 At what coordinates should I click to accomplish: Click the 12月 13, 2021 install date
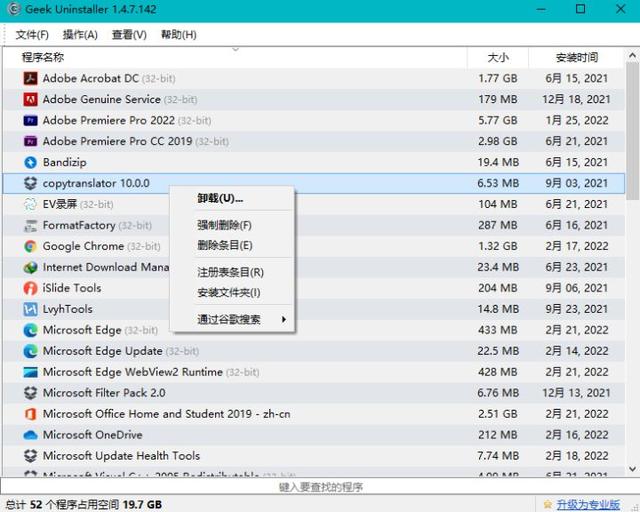tap(576, 393)
